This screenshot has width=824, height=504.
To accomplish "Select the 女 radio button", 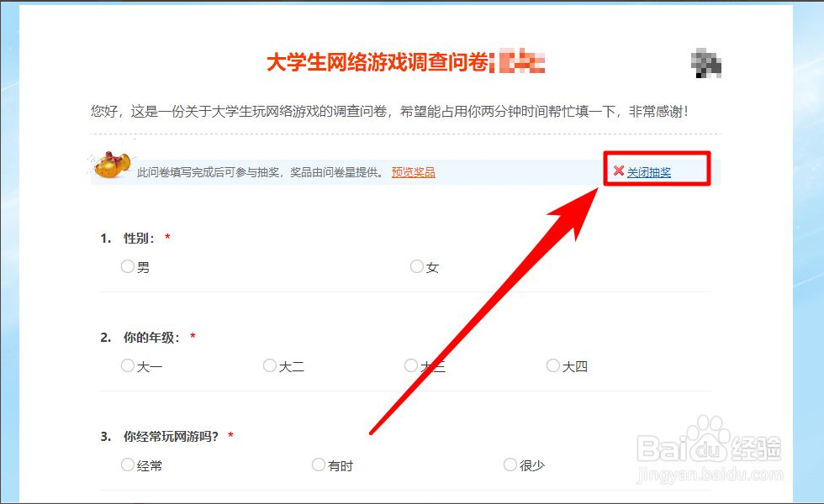I will coord(417,266).
